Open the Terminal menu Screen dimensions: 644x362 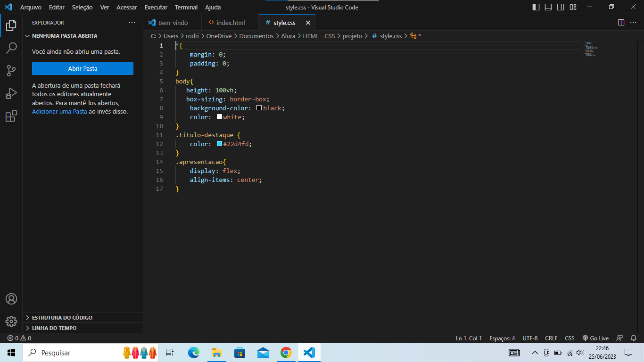[x=186, y=7]
